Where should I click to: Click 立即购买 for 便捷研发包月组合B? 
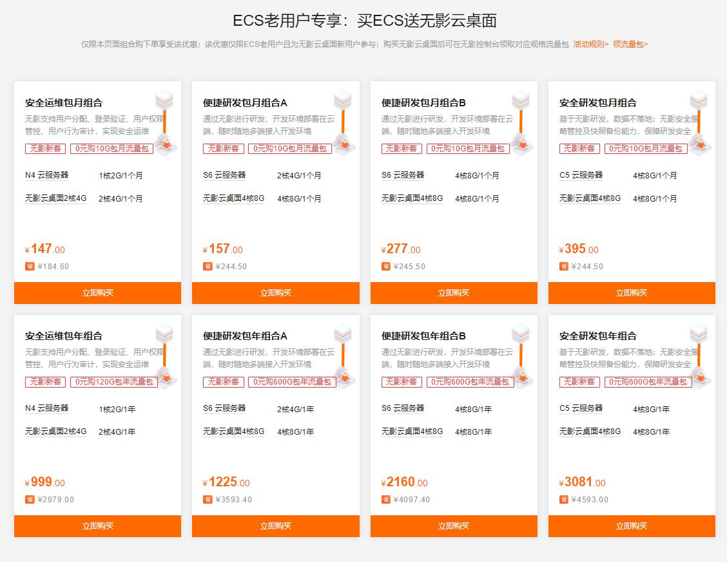pos(454,293)
